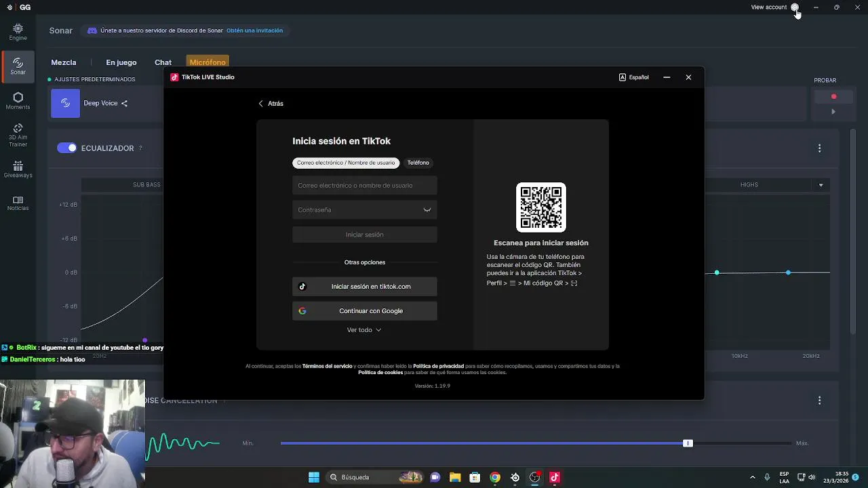Switch to the Micrófono tab
The image size is (868, 488).
click(x=208, y=62)
